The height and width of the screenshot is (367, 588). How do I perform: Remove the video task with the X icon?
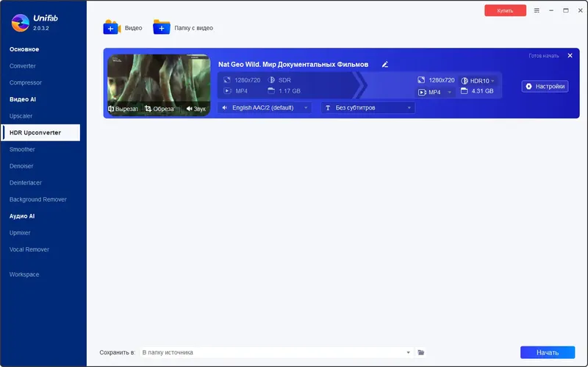[570, 56]
